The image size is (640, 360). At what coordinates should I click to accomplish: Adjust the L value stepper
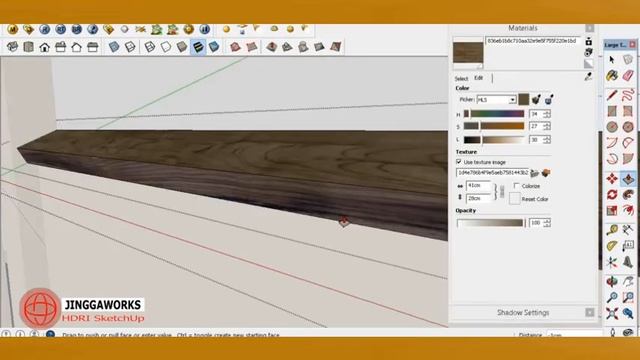547,140
